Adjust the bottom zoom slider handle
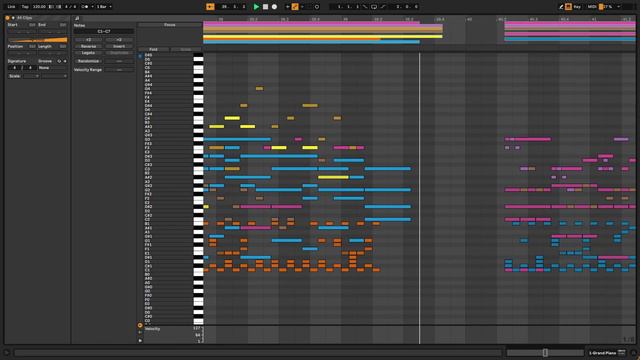The image size is (640, 360). 545,353
